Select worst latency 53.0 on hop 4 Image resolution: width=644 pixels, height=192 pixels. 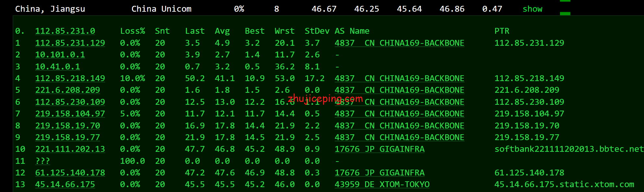tap(285, 78)
